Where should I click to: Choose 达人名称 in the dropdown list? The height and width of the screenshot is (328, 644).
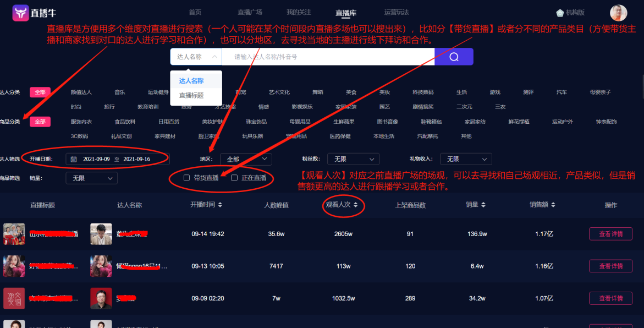[x=191, y=81]
